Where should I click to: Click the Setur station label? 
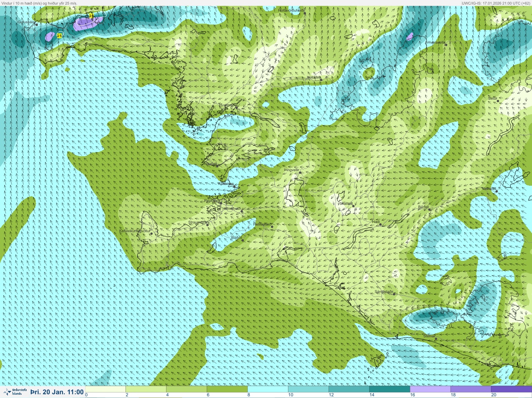[493, 98]
